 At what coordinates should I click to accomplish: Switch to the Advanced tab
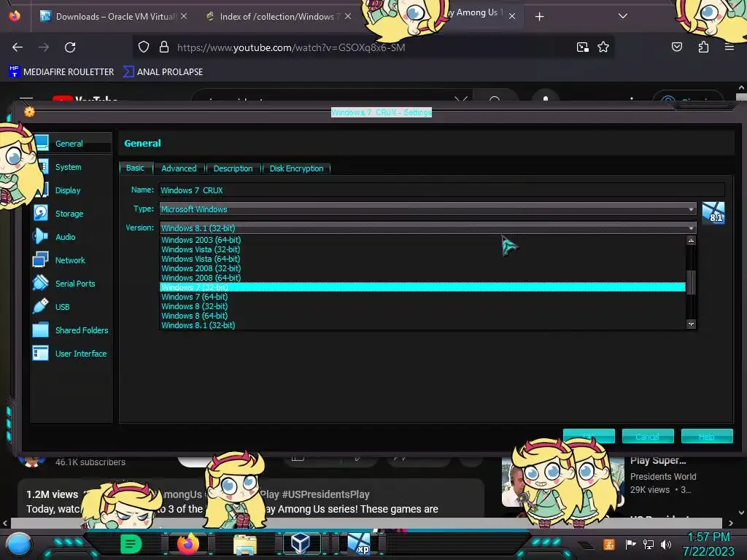click(179, 168)
